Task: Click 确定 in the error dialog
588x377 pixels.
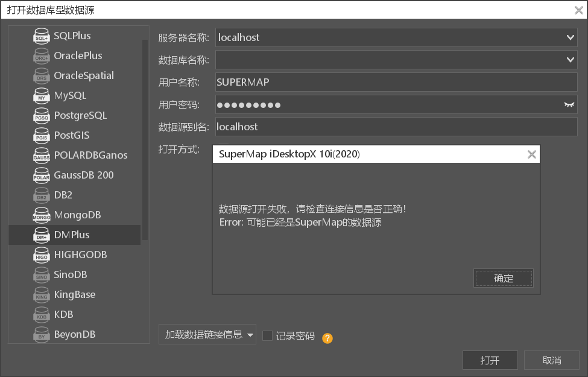Action: (504, 278)
